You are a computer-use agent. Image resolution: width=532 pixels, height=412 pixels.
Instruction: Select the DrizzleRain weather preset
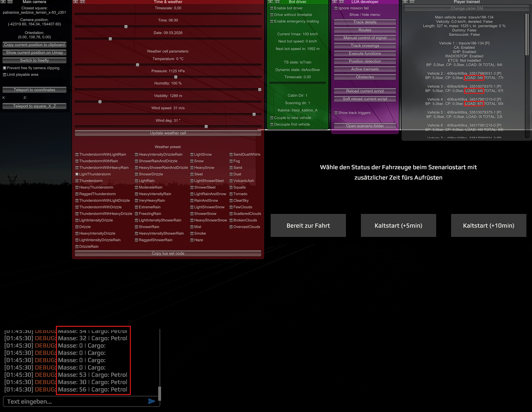click(x=77, y=247)
